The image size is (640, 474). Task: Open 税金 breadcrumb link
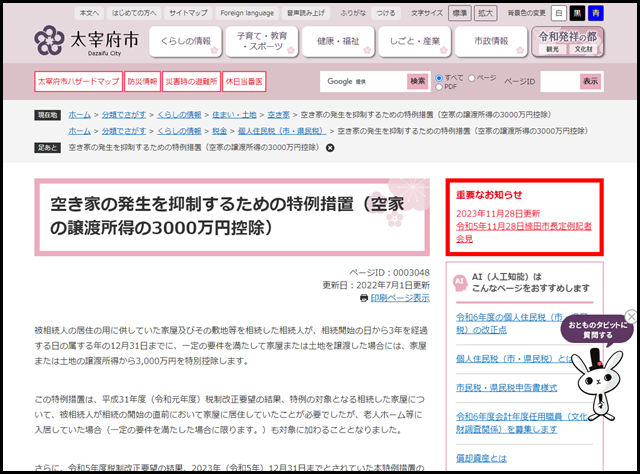(220, 131)
